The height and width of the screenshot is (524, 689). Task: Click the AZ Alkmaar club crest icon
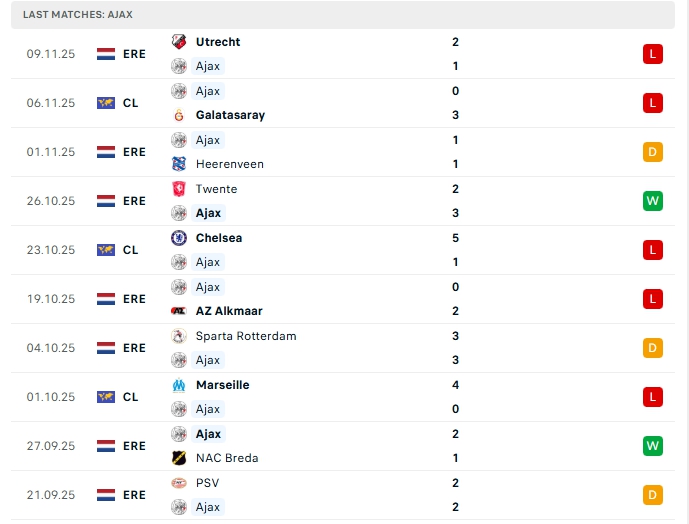179,311
